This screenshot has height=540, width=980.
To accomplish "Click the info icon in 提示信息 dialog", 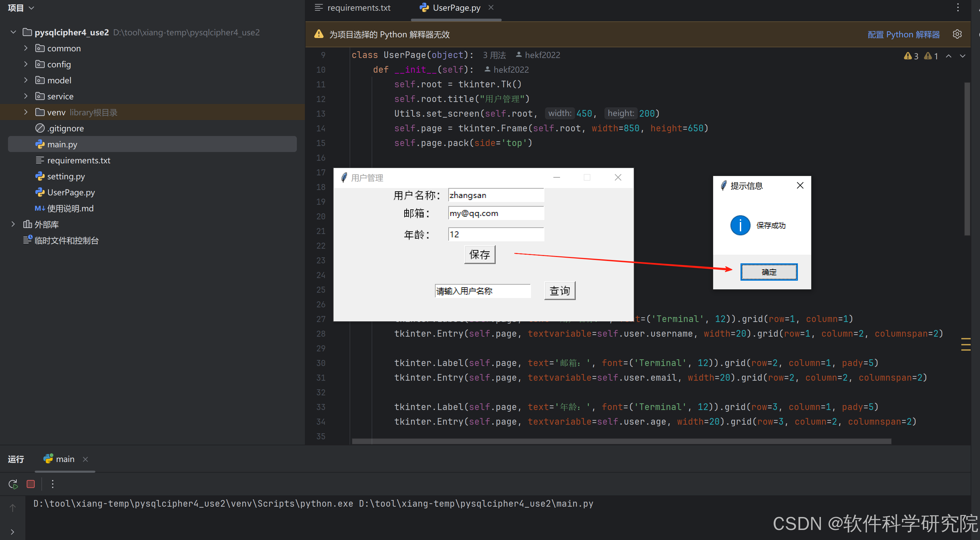I will 740,225.
